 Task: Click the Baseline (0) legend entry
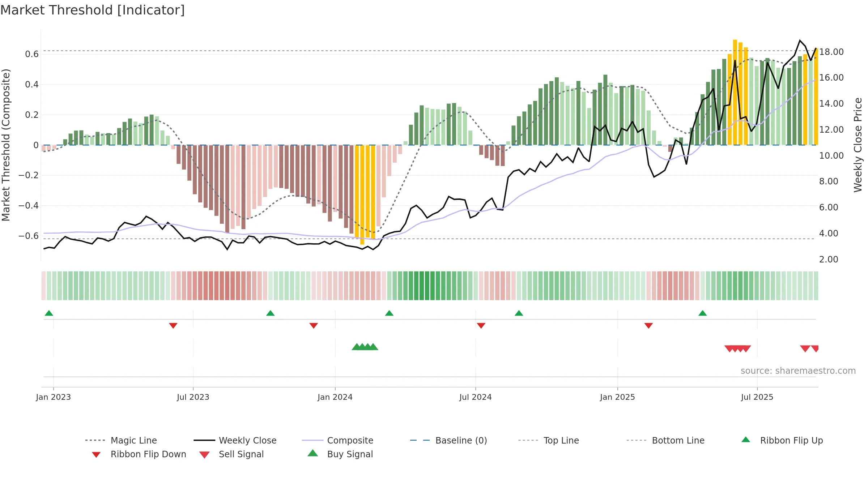(448, 440)
